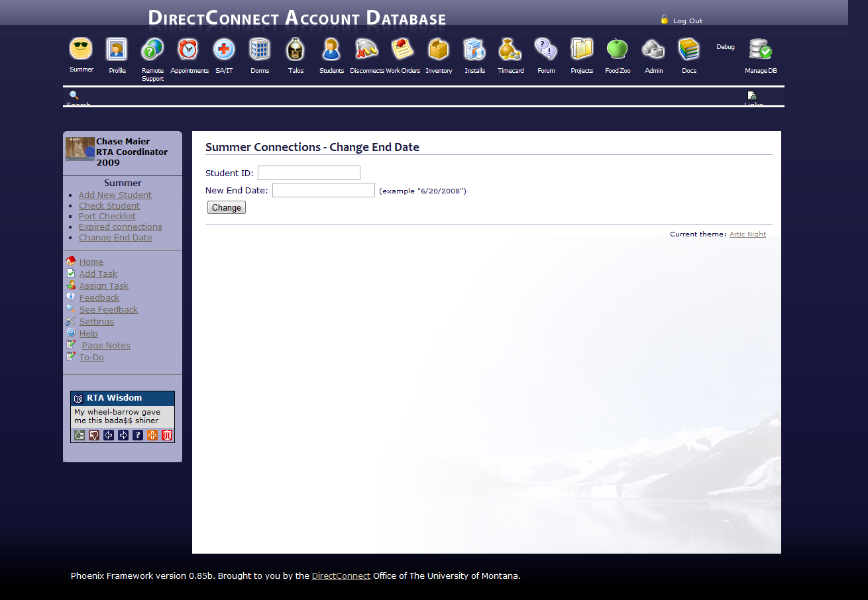Viewport: 868px width, 600px height.
Task: Click the New End Date field
Action: pyautogui.click(x=323, y=190)
